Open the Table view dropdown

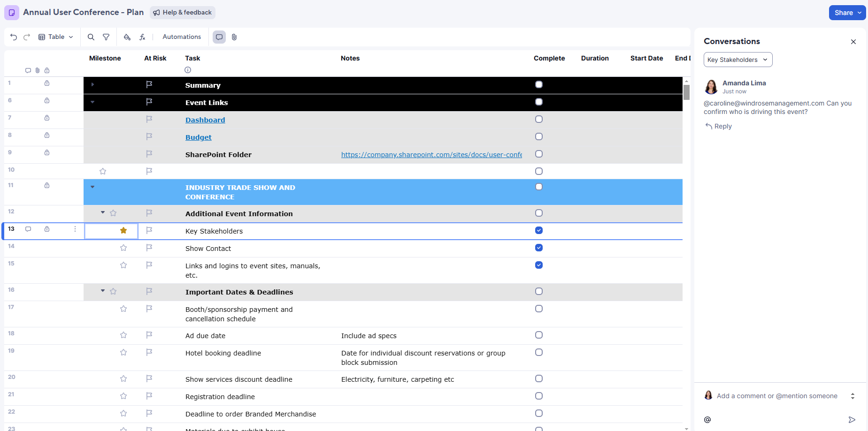[56, 37]
